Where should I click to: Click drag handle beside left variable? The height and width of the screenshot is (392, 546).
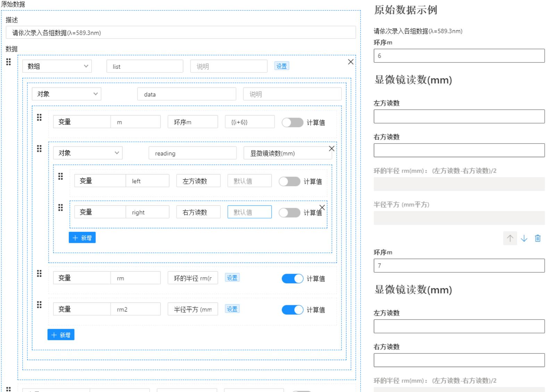coord(60,177)
